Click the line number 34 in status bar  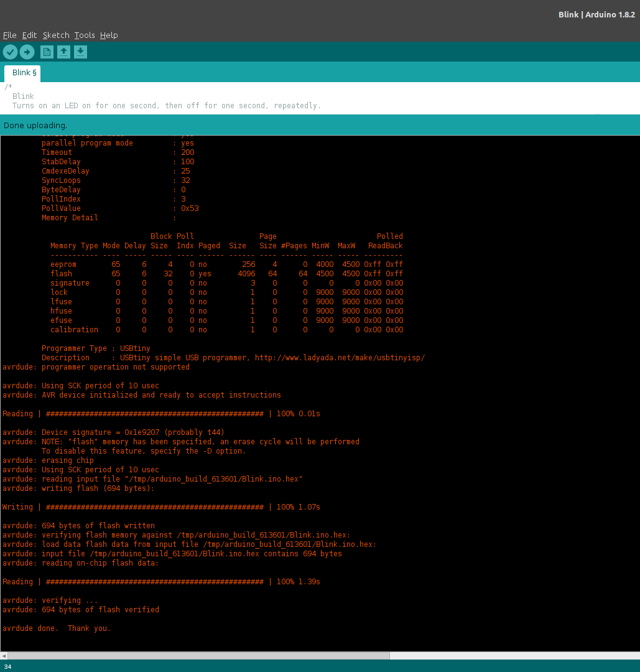7,667
